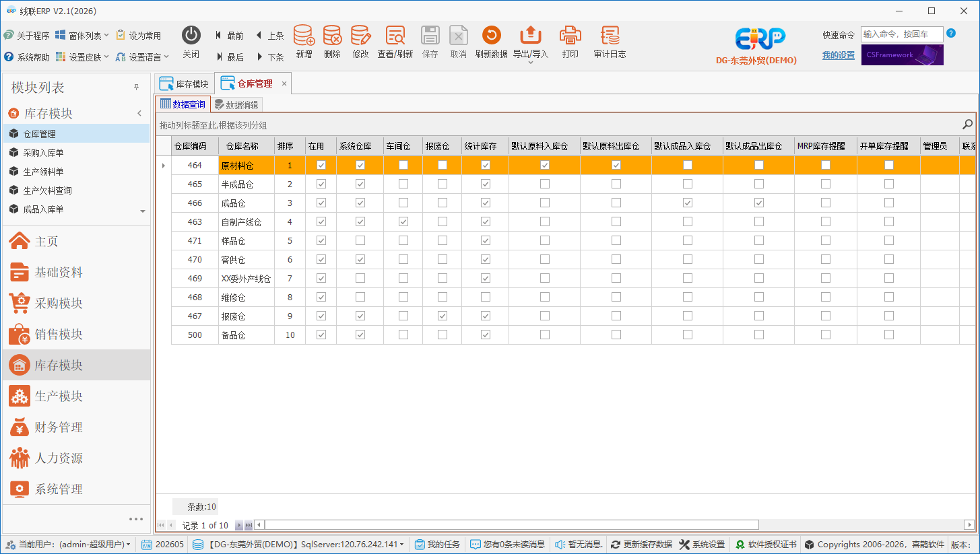The width and height of the screenshot is (980, 554).
Task: Click the 快速命令 input field
Action: [x=902, y=34]
